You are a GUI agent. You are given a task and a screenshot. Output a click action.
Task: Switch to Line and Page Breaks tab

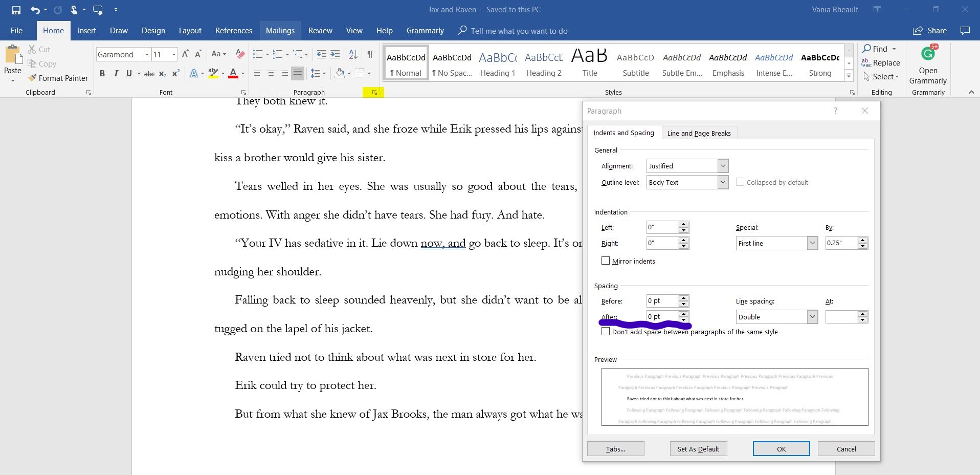[699, 133]
